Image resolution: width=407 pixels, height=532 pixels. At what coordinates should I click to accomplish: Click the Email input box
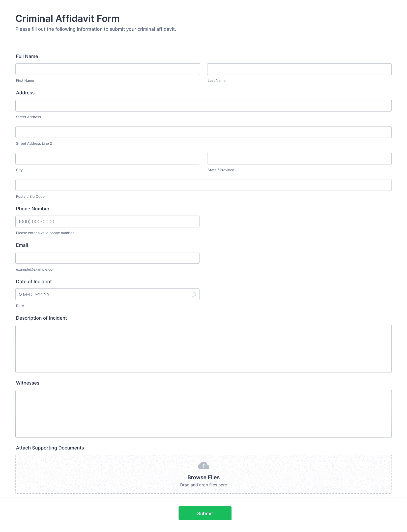click(x=107, y=258)
